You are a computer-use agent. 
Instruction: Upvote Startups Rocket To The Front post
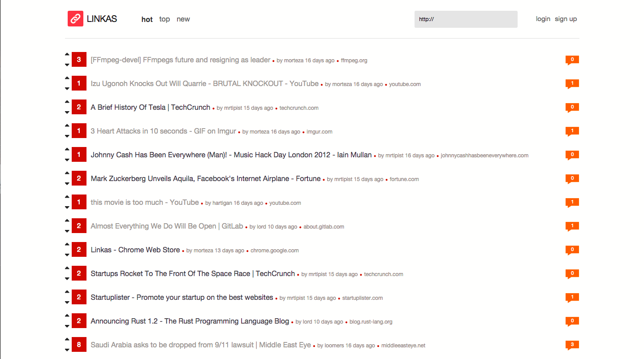[67, 268]
